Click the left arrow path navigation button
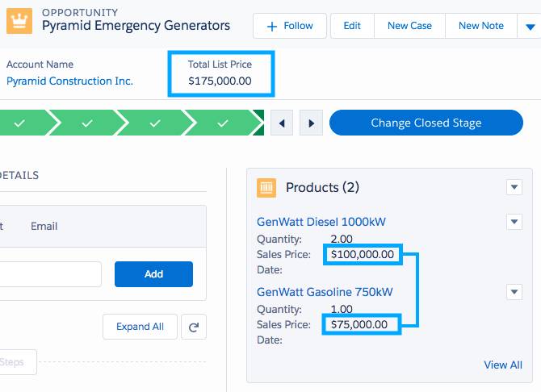Image resolution: width=541 pixels, height=392 pixels. coord(282,123)
